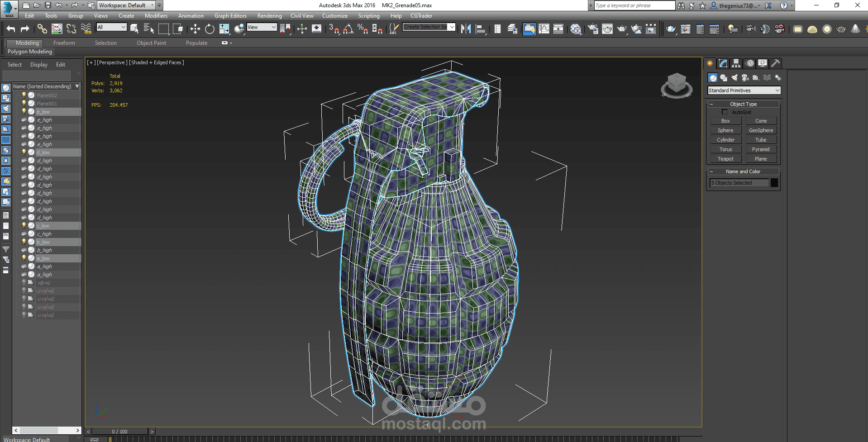868x442 pixels.
Task: Select the Helpers category icon
Action: tap(756, 78)
